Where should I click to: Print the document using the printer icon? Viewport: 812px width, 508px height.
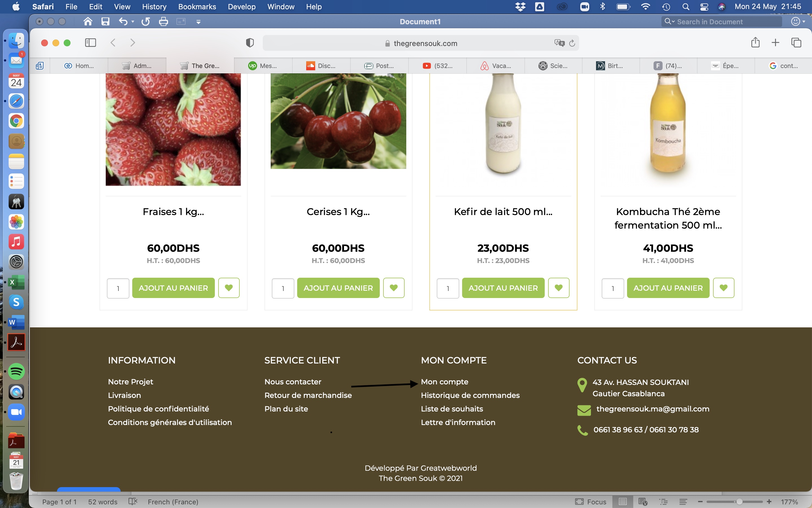tap(164, 22)
